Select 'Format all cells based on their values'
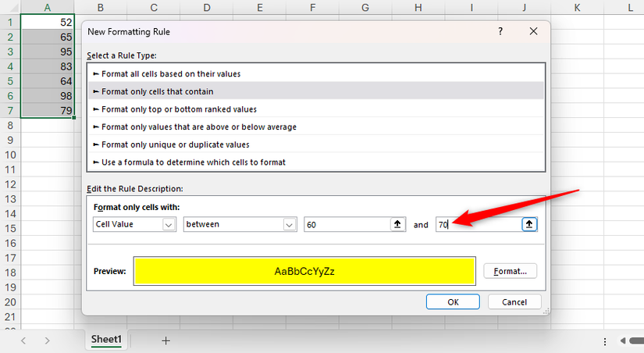The height and width of the screenshot is (353, 644). pos(170,73)
